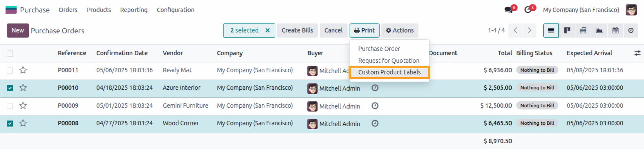Switch to graph view
644x149 pixels.
[599, 30]
